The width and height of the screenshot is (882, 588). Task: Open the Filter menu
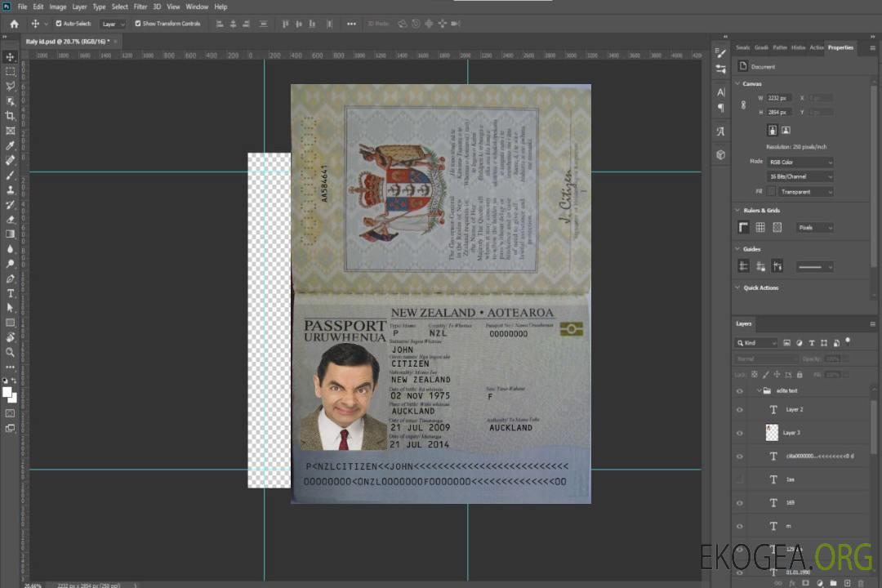pos(140,7)
